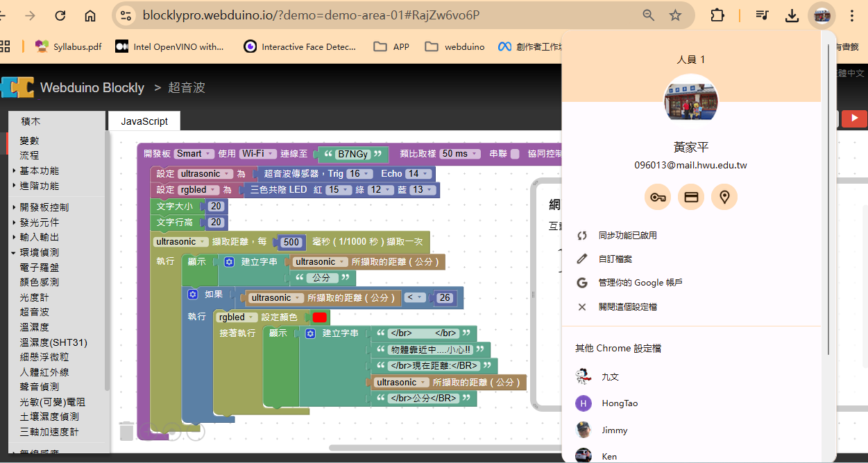Screen dimensions: 868x463
Task: Click the 500 milliseconds number field
Action: [x=291, y=242]
